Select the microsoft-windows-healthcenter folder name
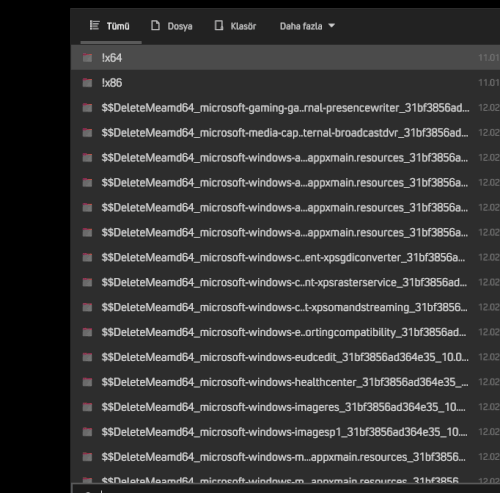Image resolution: width=500 pixels, height=493 pixels. pyautogui.click(x=285, y=382)
